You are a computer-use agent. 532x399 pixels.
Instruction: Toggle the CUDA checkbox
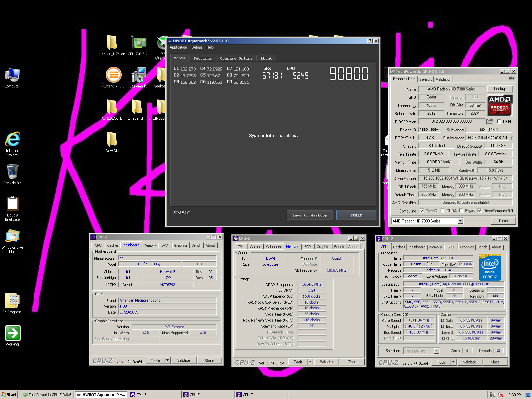click(443, 211)
